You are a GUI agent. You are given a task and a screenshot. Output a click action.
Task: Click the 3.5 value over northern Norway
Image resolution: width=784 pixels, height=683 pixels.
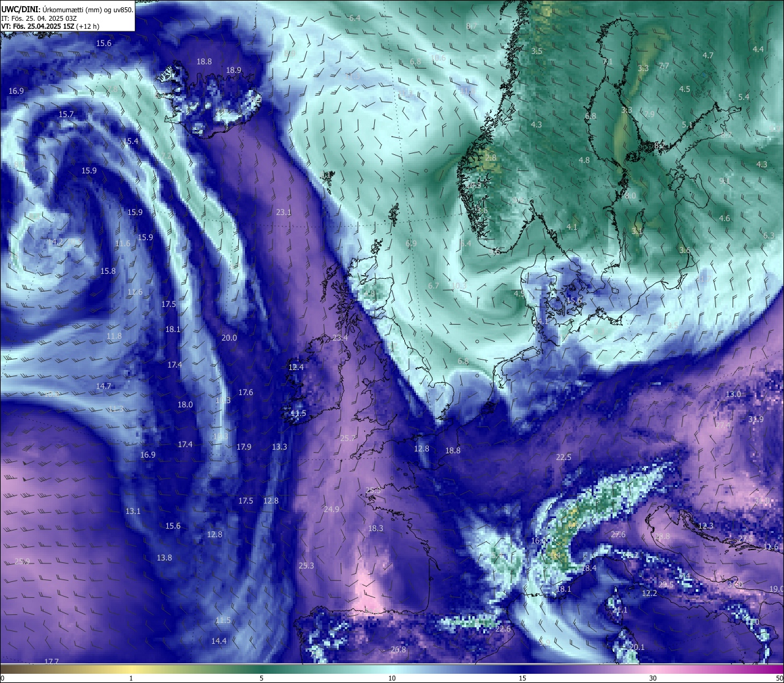click(537, 51)
